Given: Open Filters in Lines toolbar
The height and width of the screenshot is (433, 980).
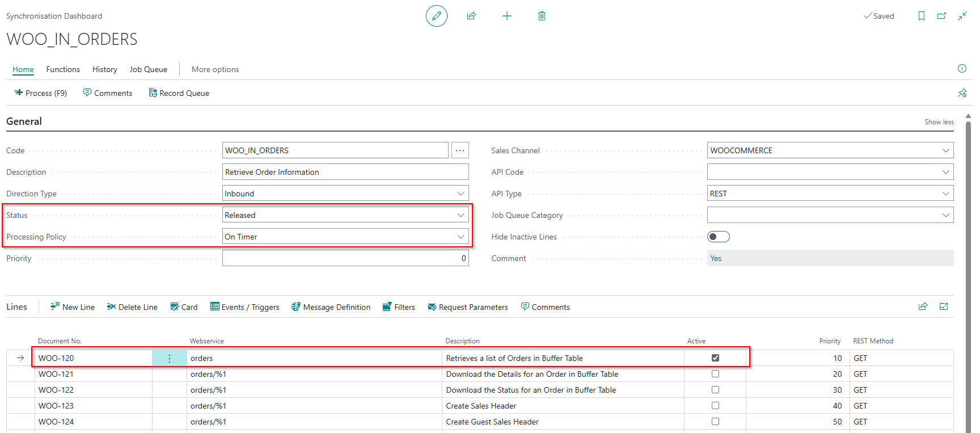Looking at the screenshot, I should 399,307.
